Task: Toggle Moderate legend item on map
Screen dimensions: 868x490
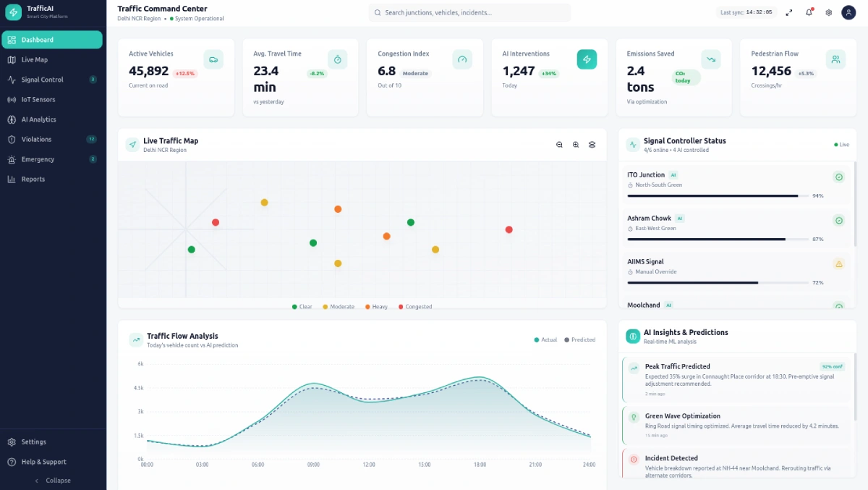Action: point(339,307)
